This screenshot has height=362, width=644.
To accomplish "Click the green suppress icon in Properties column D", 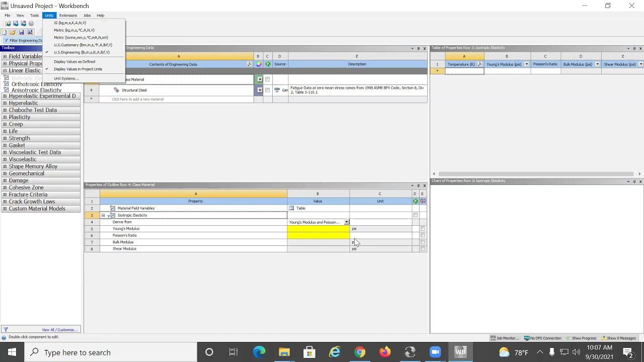I will (x=415, y=201).
